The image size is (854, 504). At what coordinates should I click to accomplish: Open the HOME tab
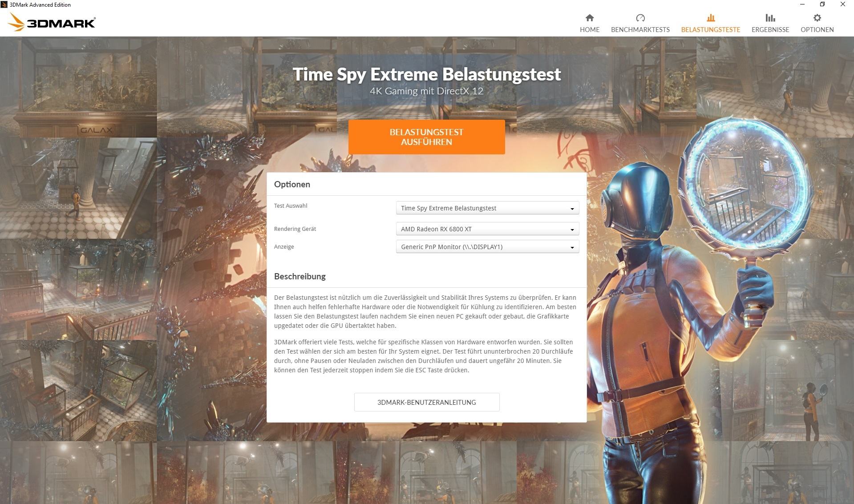pyautogui.click(x=589, y=23)
